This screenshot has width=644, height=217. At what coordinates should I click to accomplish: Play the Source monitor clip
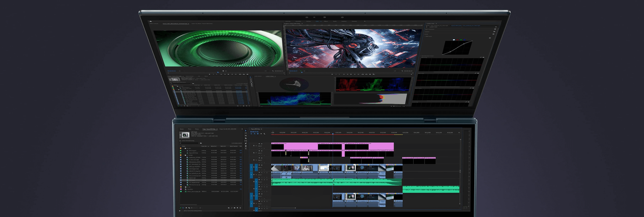click(228, 74)
